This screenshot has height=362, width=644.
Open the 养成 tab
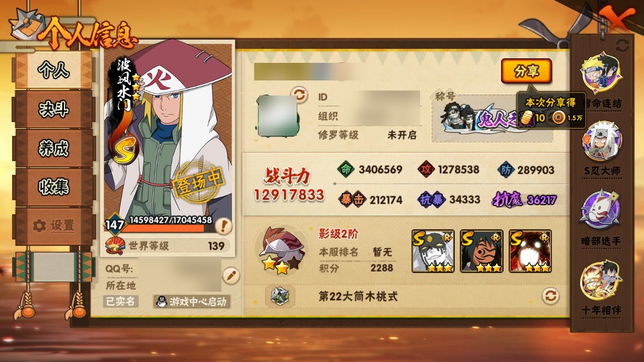(x=54, y=148)
